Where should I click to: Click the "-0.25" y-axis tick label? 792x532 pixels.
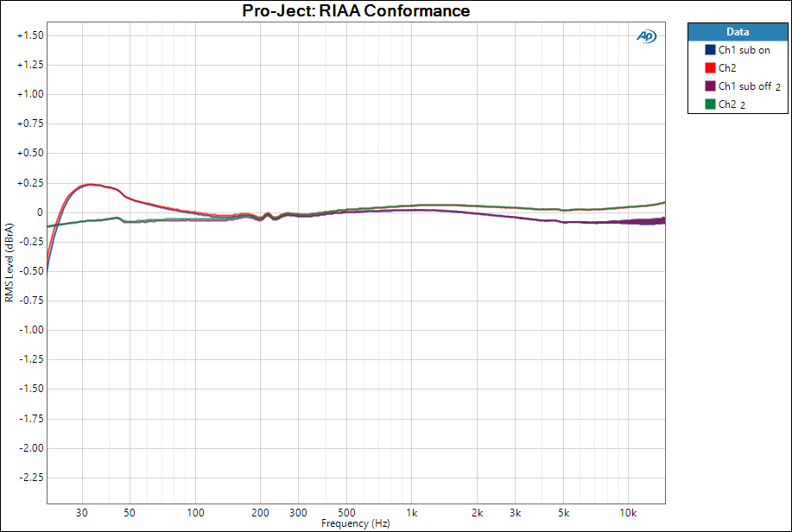31,242
